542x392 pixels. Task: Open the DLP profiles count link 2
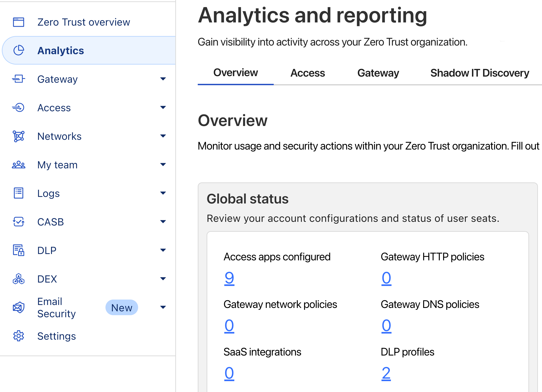pos(386,373)
